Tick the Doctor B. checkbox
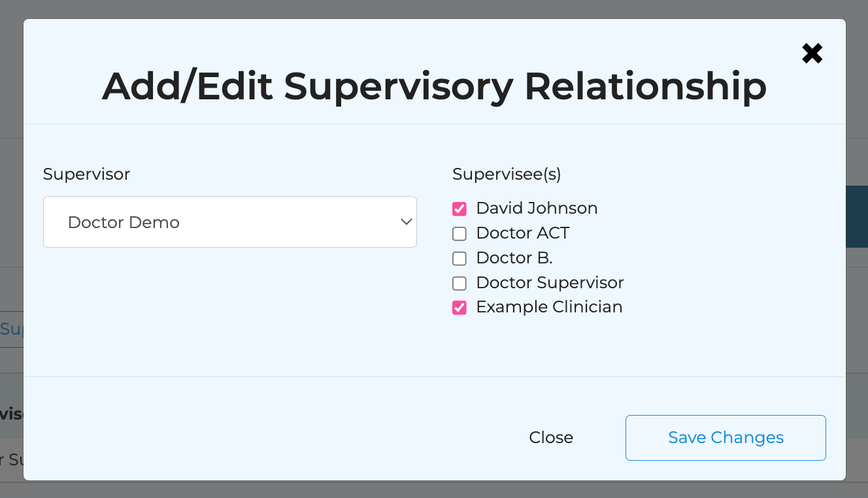The image size is (868, 498). (459, 259)
